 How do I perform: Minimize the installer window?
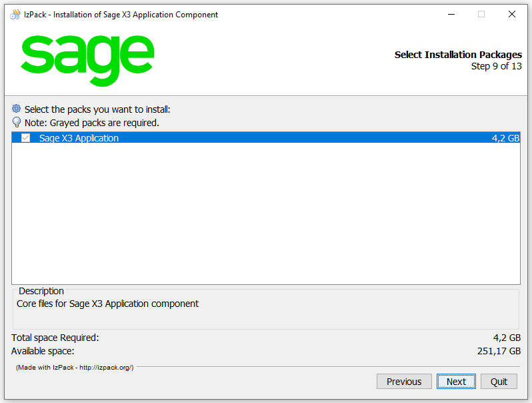tap(450, 14)
